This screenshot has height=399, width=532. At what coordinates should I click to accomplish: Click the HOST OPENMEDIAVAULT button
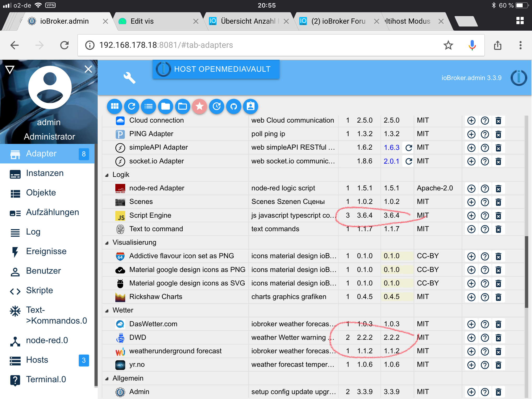[x=216, y=69]
